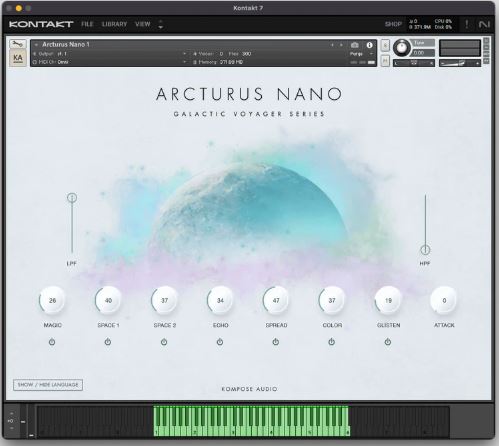Click the HPF slider handle
Screen dimensions: 499x446
pos(425,250)
